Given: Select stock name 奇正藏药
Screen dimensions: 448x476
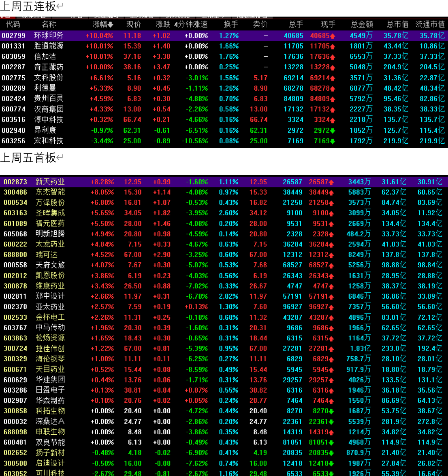Looking at the screenshot, I should [49, 67].
